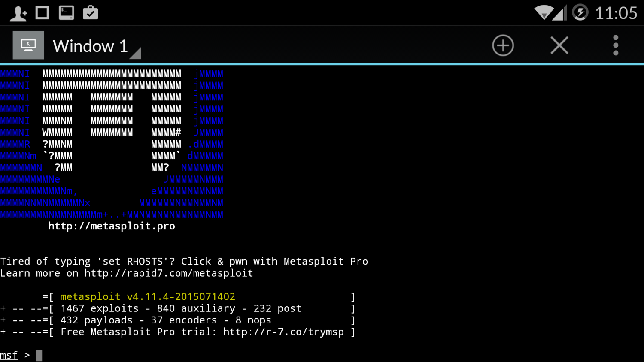This screenshot has width=644, height=362.
Task: Click the '8 nops' count text
Action: [253, 320]
